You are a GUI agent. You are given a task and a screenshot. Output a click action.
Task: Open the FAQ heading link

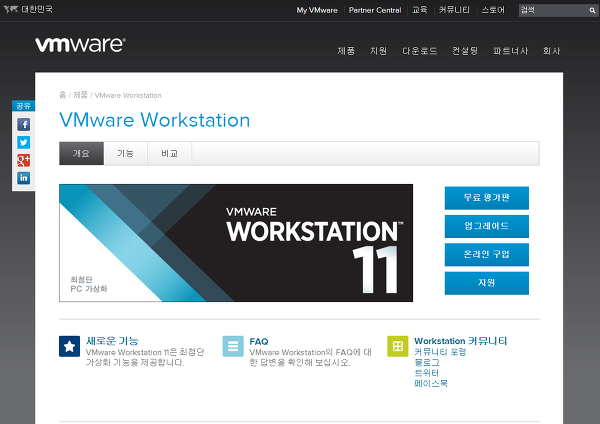(x=259, y=341)
